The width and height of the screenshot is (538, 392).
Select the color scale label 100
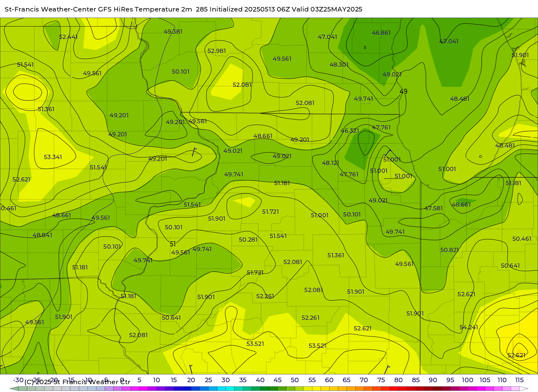pyautogui.click(x=468, y=380)
